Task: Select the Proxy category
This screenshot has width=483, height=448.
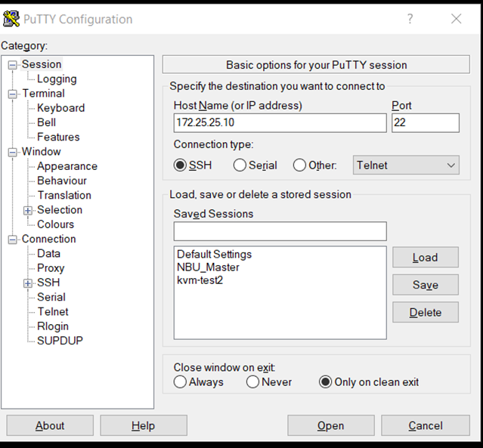Action: point(51,268)
